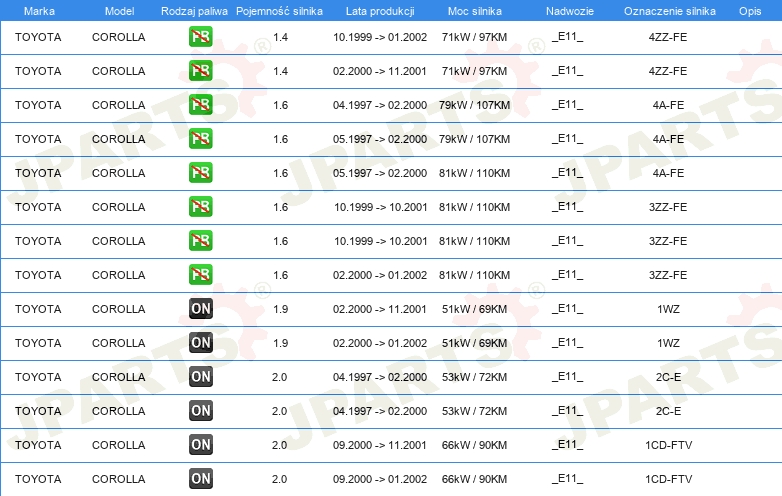Screen dimensions: 782x496
Task: Select PB icon for 79kW engine from 05.1997
Action: pos(201,139)
